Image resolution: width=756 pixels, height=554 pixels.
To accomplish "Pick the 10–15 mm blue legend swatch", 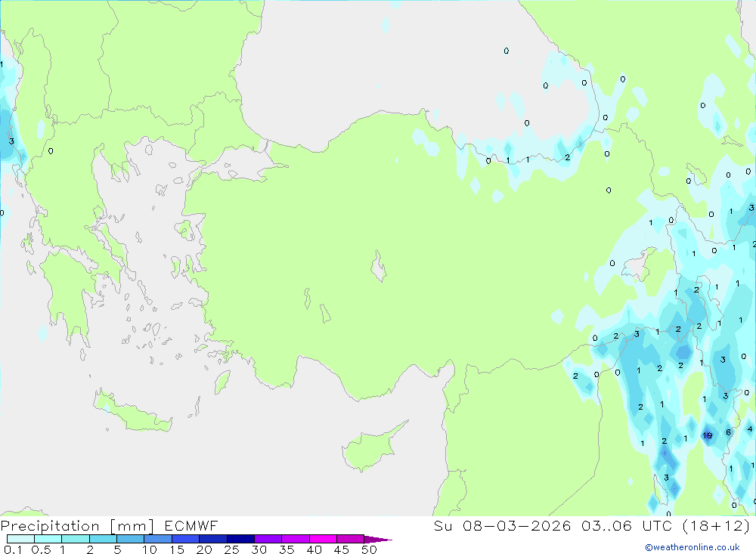I will click(158, 539).
